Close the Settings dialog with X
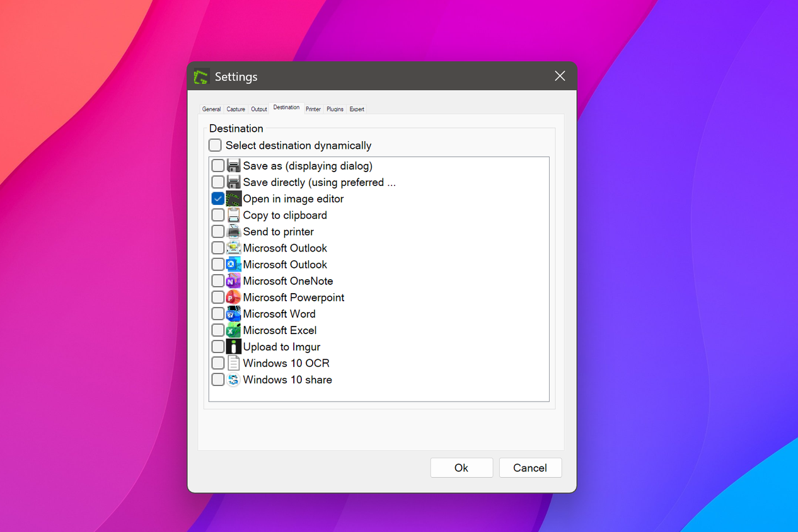This screenshot has height=532, width=798. (560, 76)
